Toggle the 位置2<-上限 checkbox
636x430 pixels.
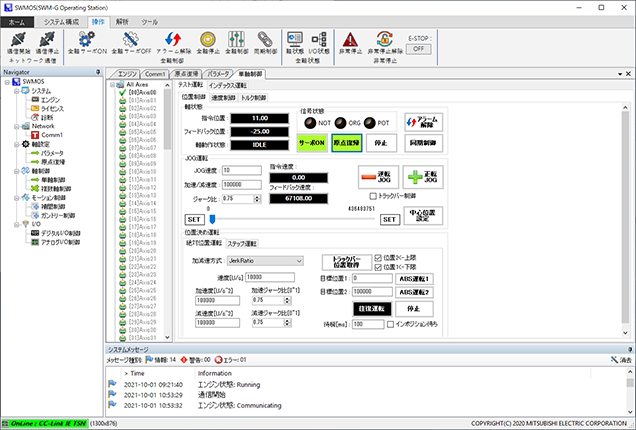coord(377,257)
